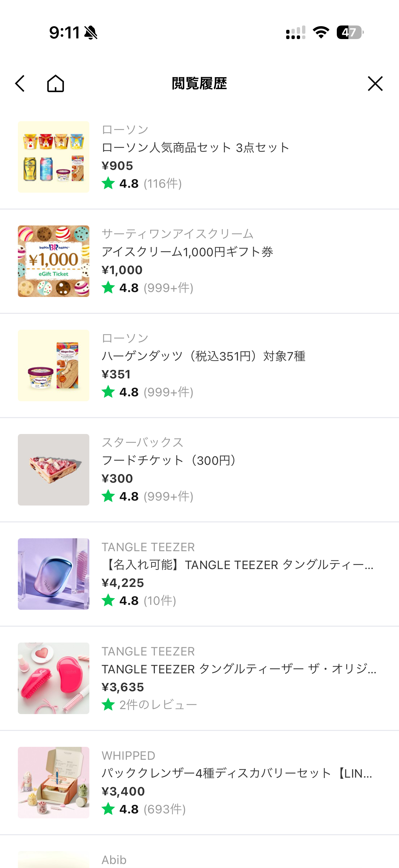Tap フードチケット（300円） title

pos(170,460)
